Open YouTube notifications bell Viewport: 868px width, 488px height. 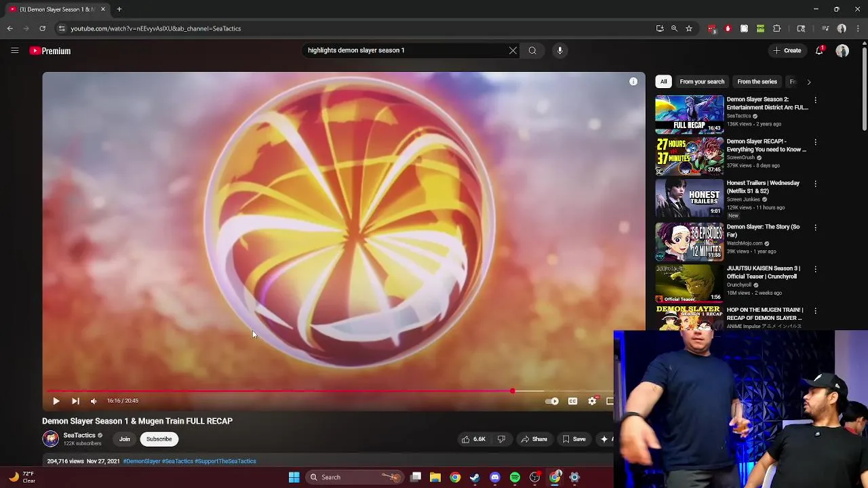pyautogui.click(x=819, y=50)
